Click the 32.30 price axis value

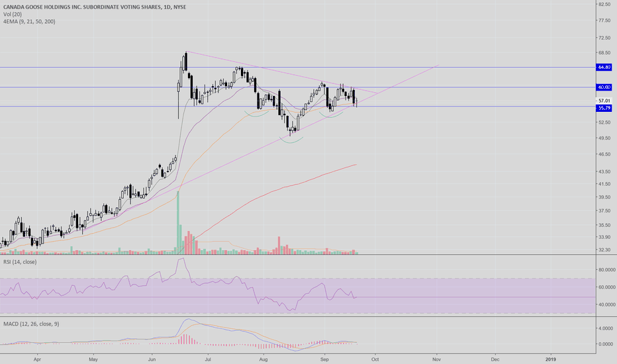604,250
